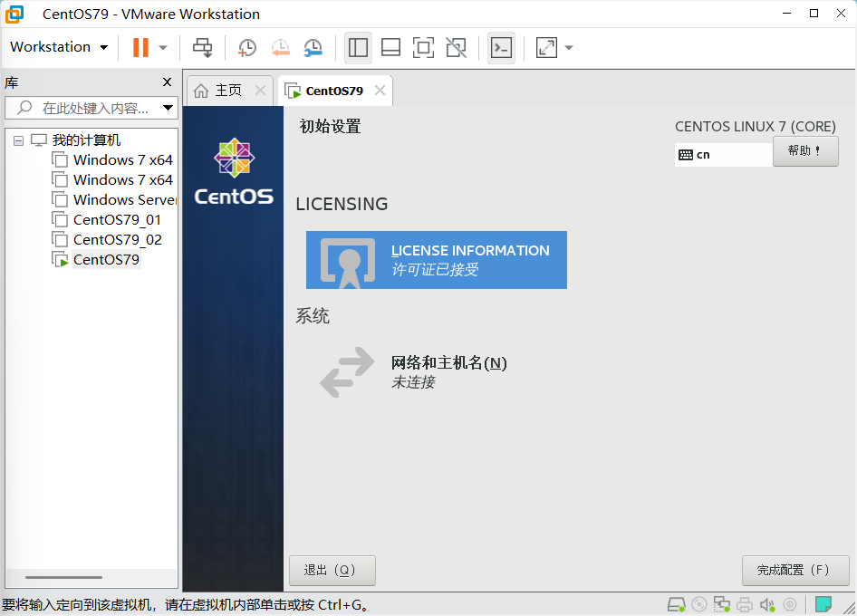Viewport: 857px width, 616px height.
Task: Select the Windows Server VM entry
Action: point(113,200)
